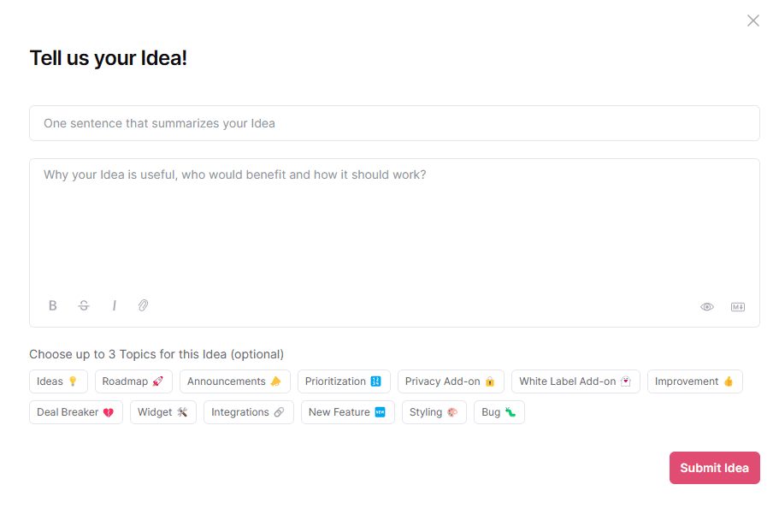779x532 pixels.
Task: Submit the idea with the pink button
Action: 714,468
